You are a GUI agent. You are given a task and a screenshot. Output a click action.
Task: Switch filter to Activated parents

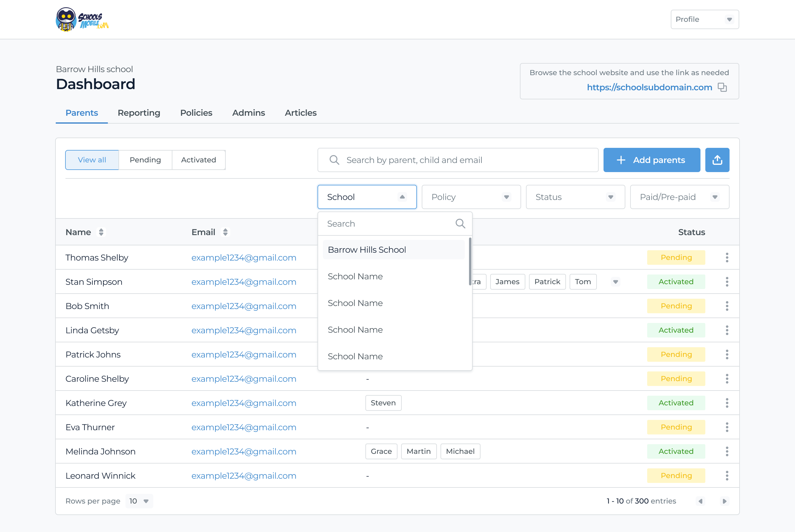198,160
